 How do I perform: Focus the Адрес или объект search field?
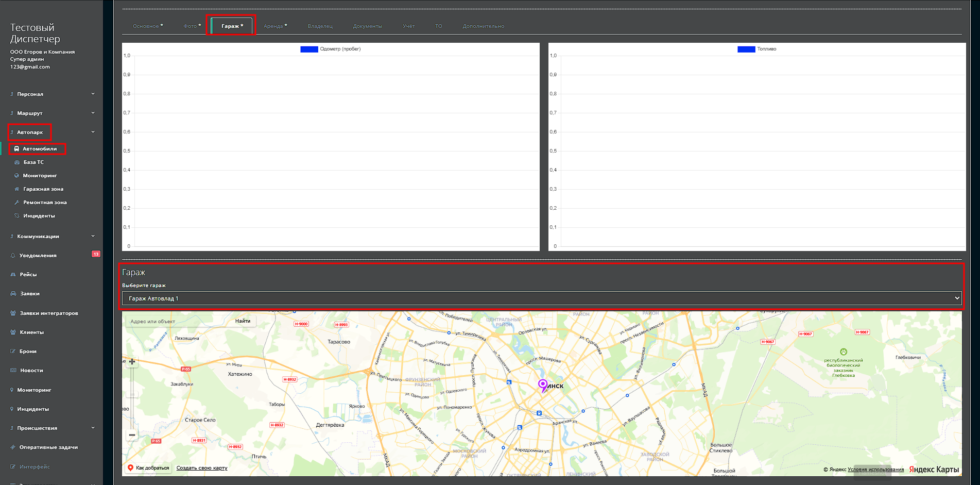point(178,321)
